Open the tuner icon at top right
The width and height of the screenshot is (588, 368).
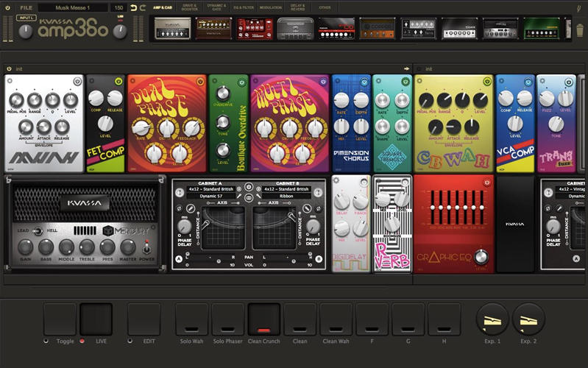579,7
